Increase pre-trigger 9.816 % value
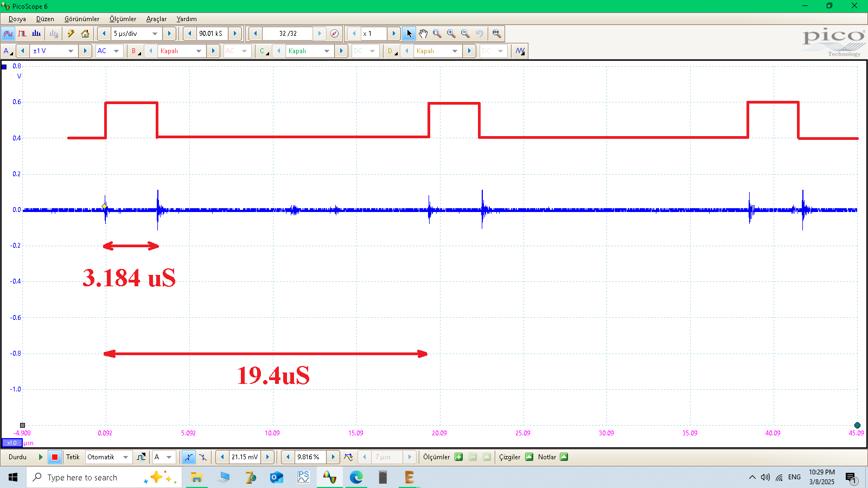Screen dimensions: 868x488 pos(333,457)
